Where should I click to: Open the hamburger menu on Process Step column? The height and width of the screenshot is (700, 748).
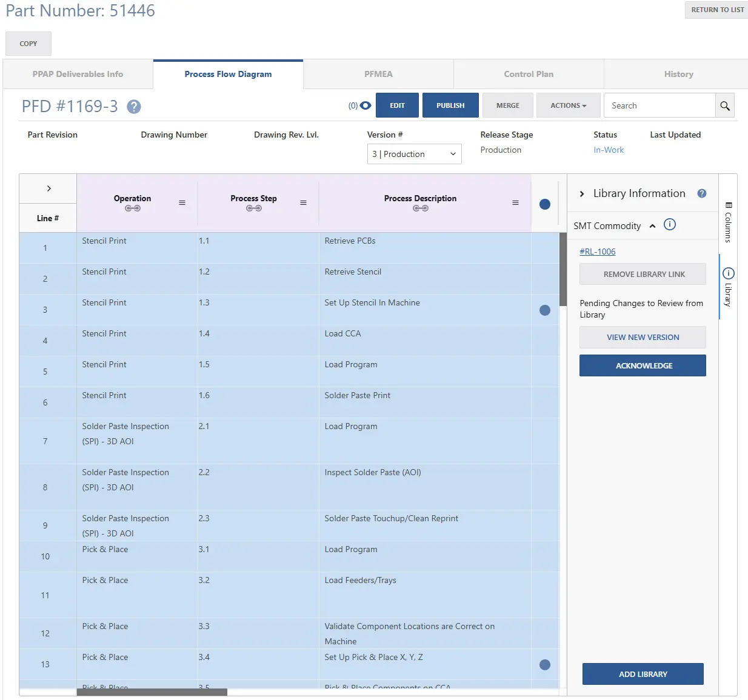point(303,203)
